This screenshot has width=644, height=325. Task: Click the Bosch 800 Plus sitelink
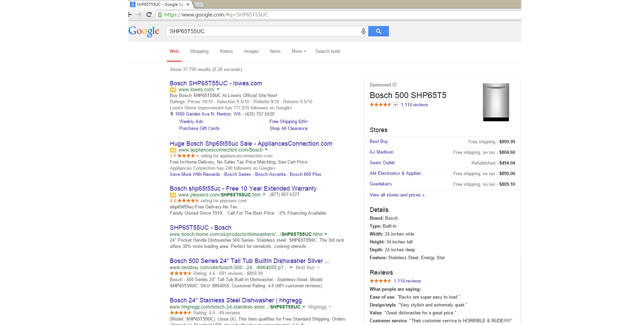coord(306,174)
